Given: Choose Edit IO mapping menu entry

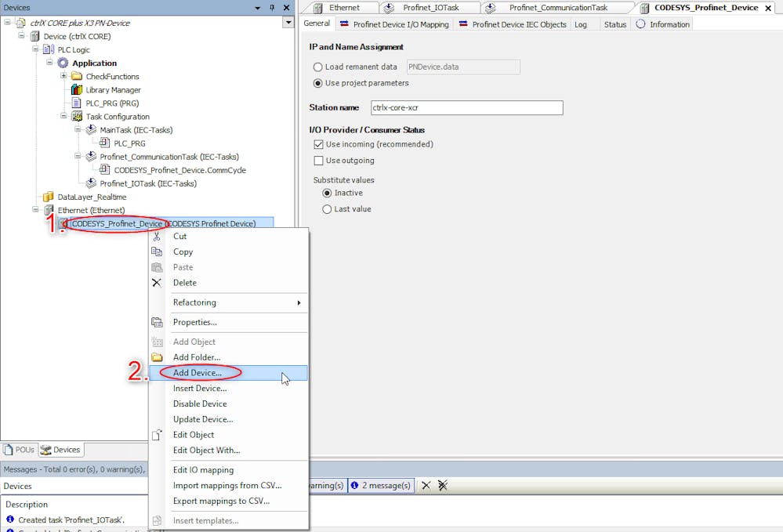Looking at the screenshot, I should coord(229,470).
